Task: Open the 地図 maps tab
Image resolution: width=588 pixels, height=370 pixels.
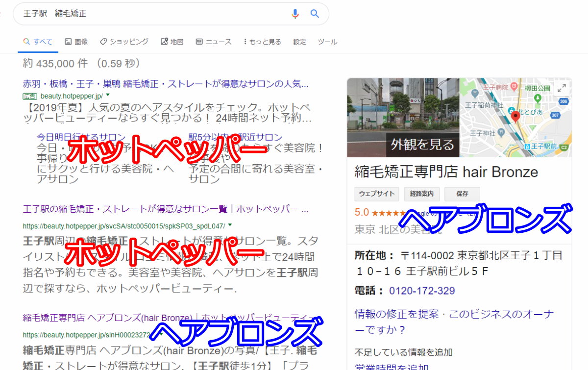Action: 172,42
